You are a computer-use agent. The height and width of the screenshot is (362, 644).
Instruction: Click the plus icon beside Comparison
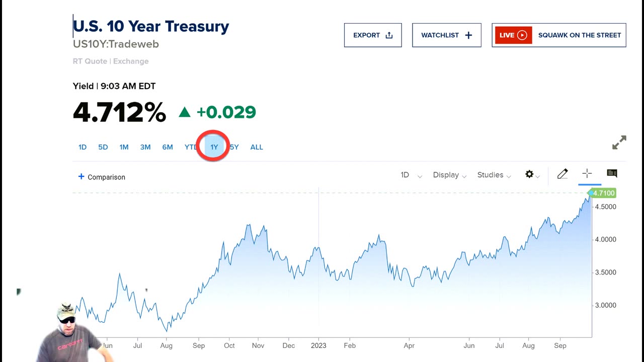[81, 176]
